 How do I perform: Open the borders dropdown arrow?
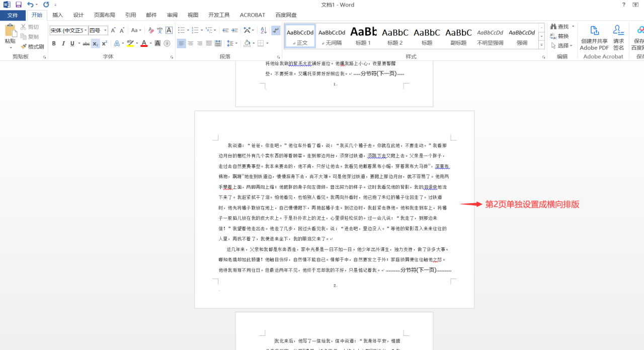[267, 43]
